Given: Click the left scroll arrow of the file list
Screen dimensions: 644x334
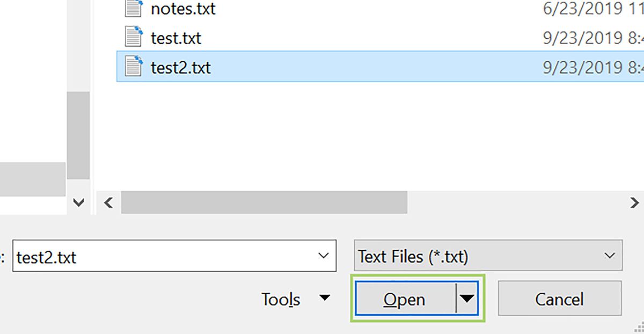Looking at the screenshot, I should [108, 202].
